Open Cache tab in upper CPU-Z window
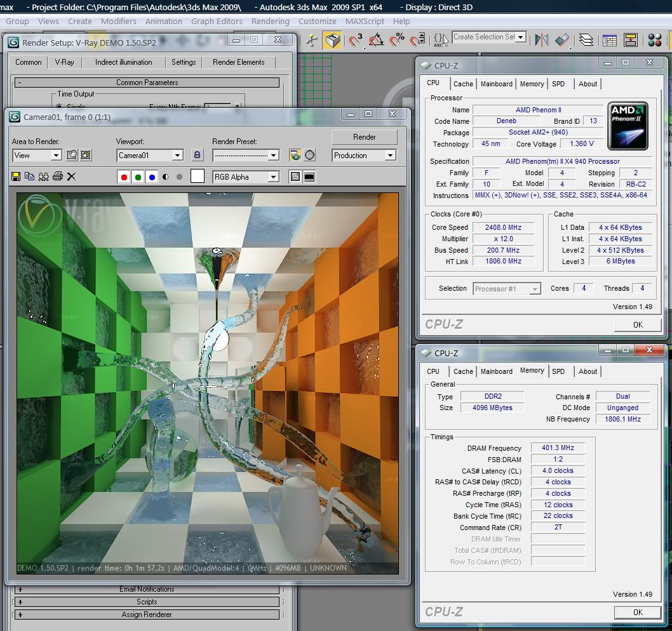 tap(463, 84)
